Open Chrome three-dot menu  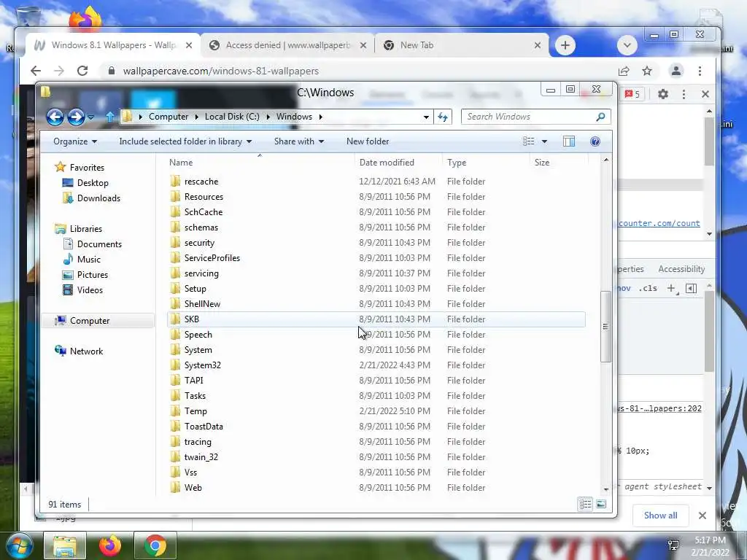click(x=700, y=71)
